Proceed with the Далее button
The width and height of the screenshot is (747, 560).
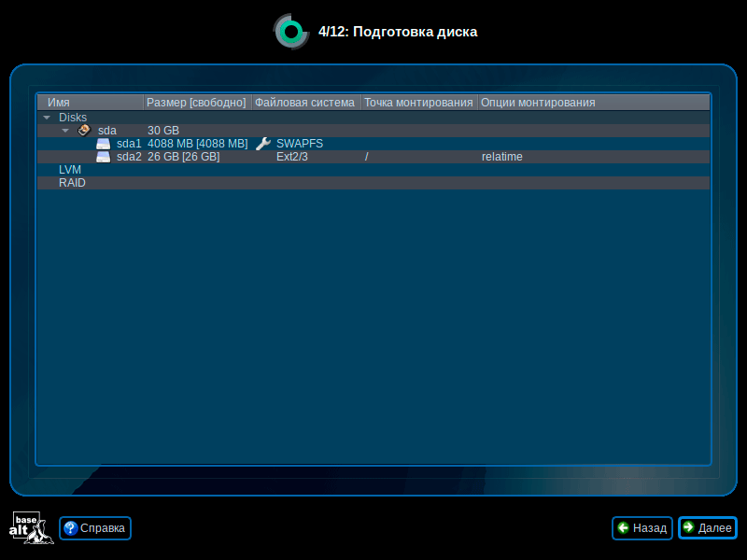click(708, 528)
